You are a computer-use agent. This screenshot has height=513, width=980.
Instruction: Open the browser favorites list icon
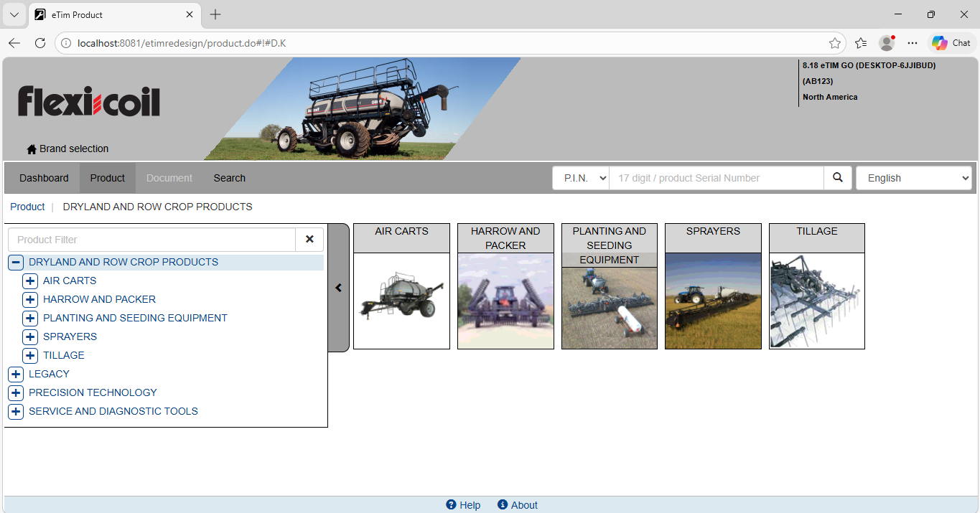pyautogui.click(x=861, y=43)
